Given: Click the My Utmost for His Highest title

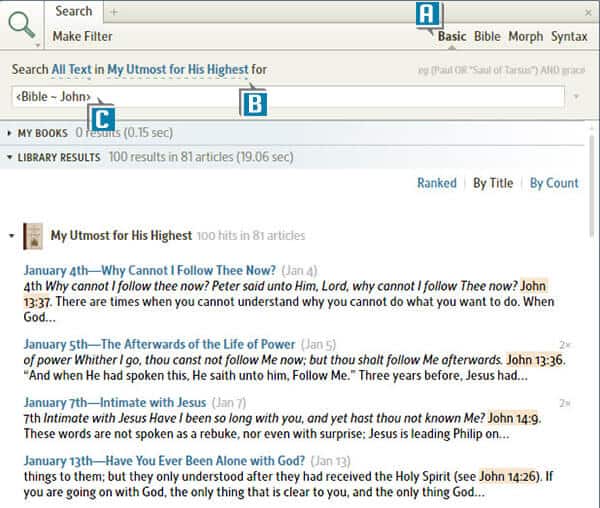Looking at the screenshot, I should [x=121, y=236].
